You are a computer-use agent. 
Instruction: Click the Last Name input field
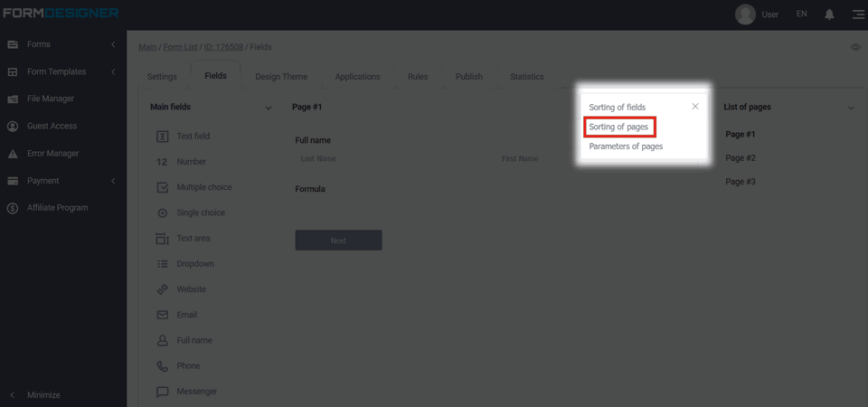click(393, 158)
